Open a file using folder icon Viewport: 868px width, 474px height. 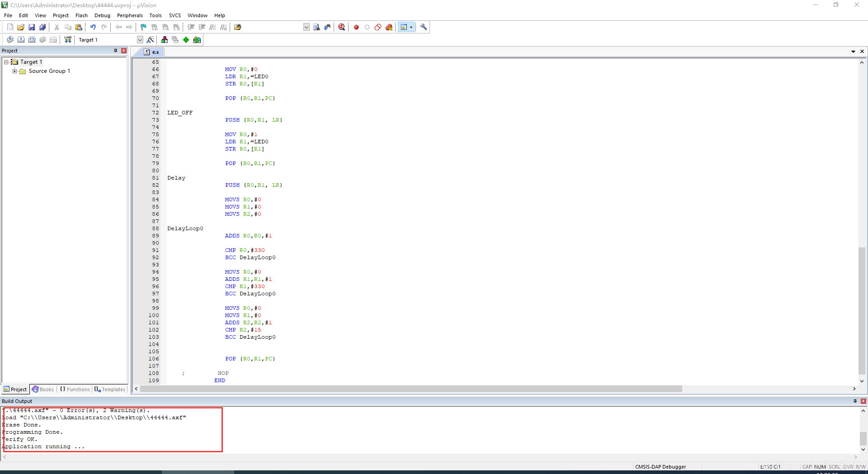click(21, 27)
